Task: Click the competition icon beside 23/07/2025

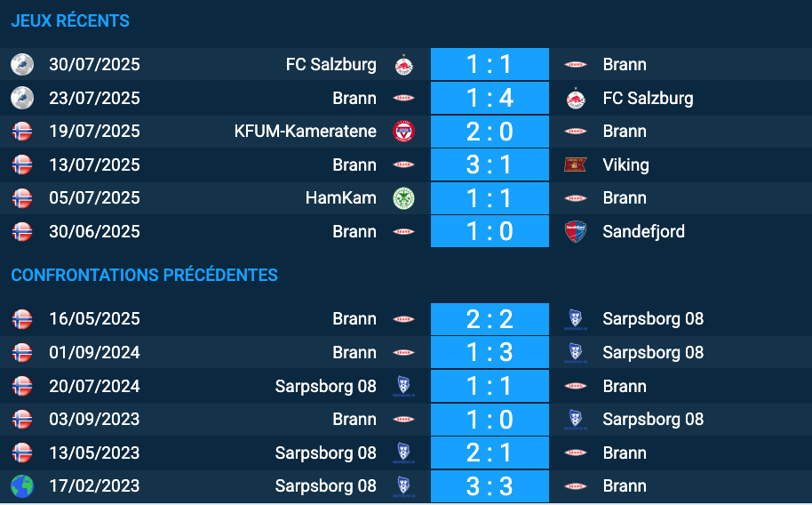Action: 21,98
